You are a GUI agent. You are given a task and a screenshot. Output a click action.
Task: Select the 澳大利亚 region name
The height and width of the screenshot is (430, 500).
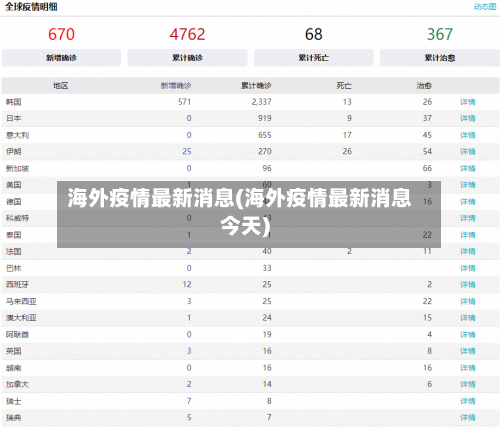[x=21, y=318]
